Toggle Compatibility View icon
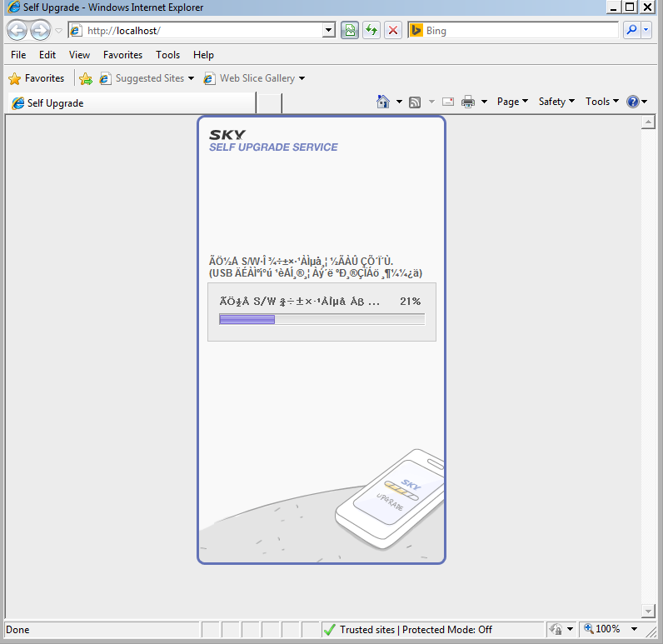The image size is (663, 644). coord(350,31)
